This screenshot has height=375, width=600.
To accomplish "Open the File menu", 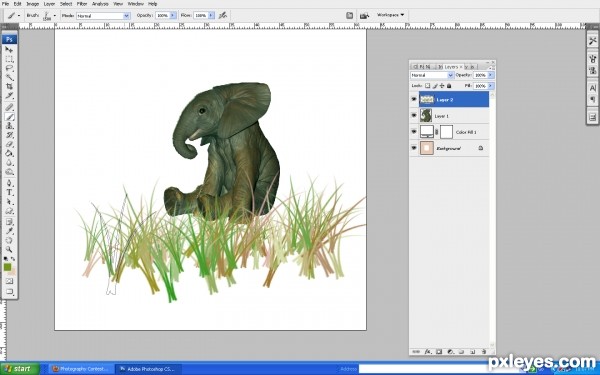I will [5, 4].
